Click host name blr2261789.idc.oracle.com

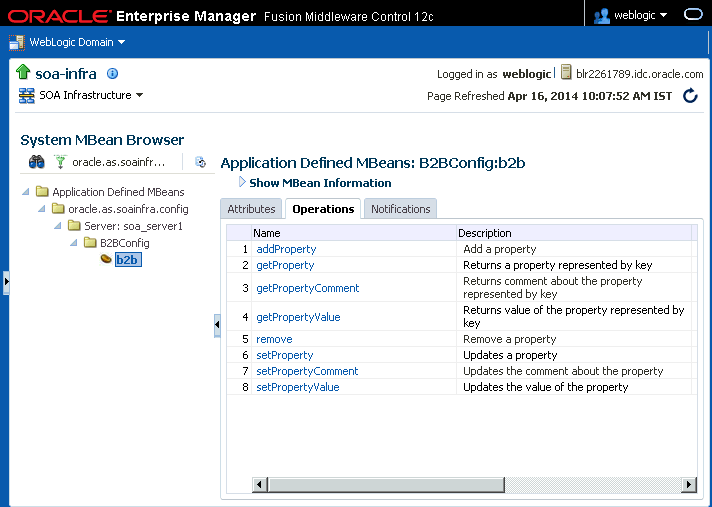tap(639, 74)
